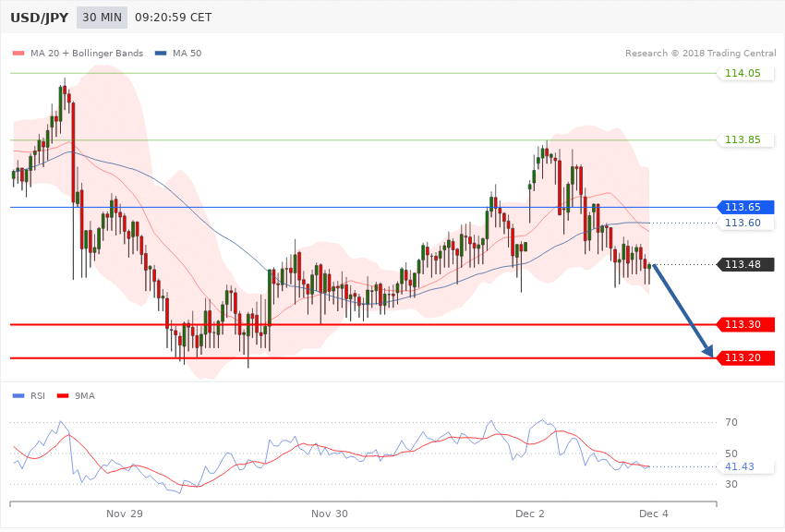Select the 30 MIN timeframe button
Image resolution: width=785 pixels, height=532 pixels.
(x=103, y=18)
